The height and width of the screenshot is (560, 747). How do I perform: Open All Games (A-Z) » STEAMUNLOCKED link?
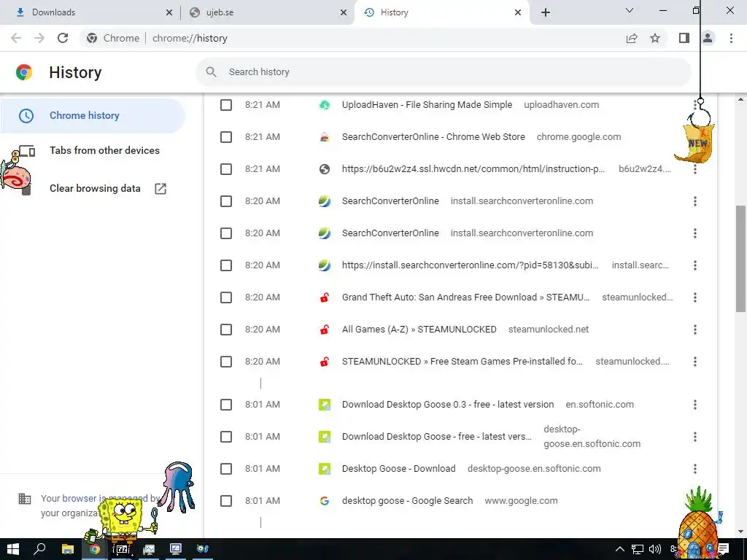pyautogui.click(x=419, y=330)
